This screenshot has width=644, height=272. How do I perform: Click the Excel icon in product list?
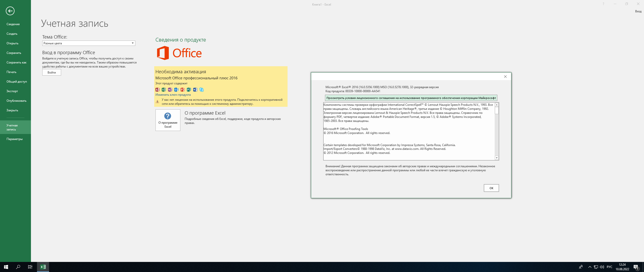pyautogui.click(x=164, y=90)
